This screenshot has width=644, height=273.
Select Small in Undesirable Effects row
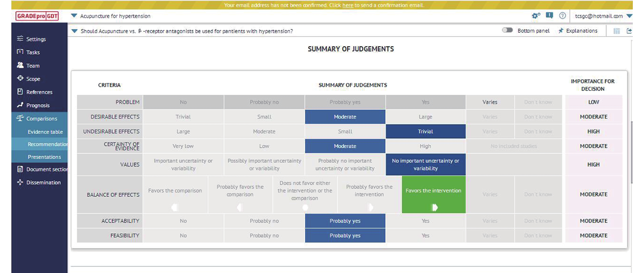click(x=345, y=131)
